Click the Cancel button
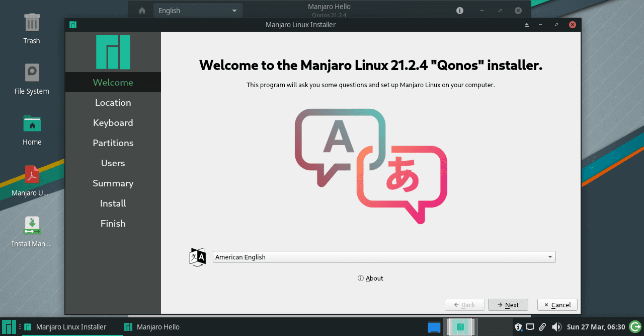This screenshot has width=644, height=336. pos(557,305)
